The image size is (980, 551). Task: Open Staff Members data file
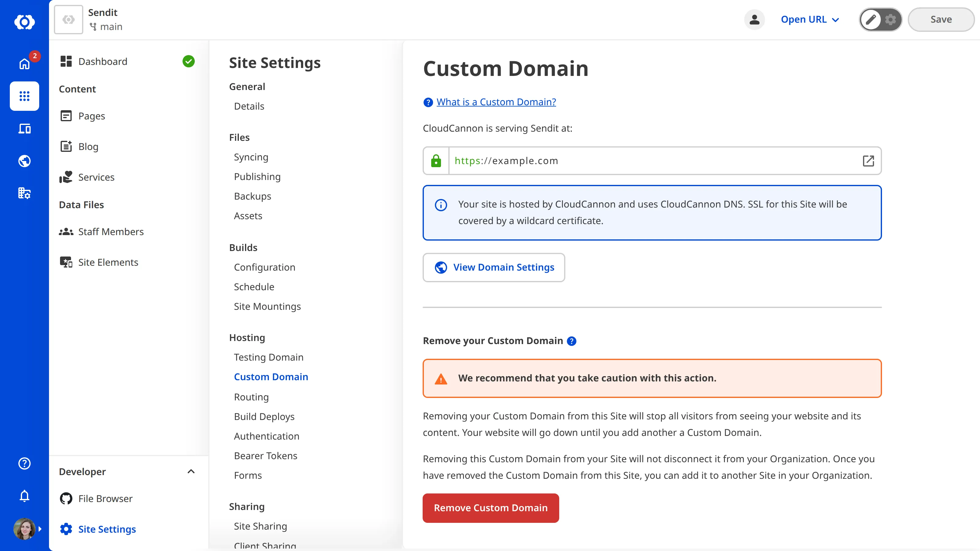(111, 232)
